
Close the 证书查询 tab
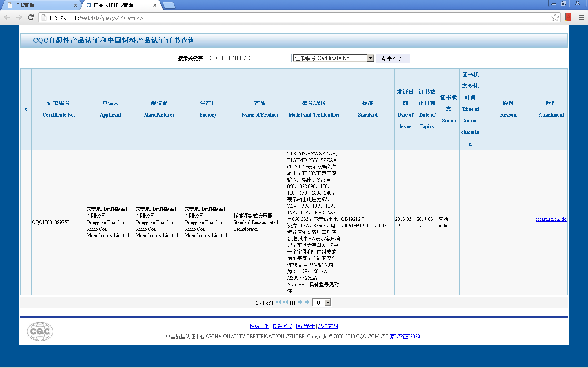click(x=75, y=5)
